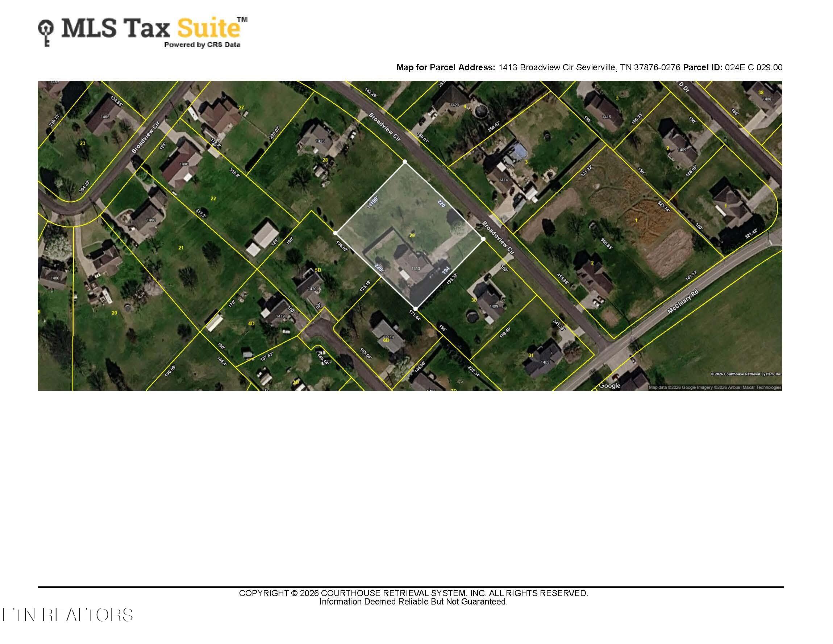Click 'Information Deemed Reliable But Not Guaranteed.' footer line
The width and height of the screenshot is (833, 644).
[x=413, y=602]
